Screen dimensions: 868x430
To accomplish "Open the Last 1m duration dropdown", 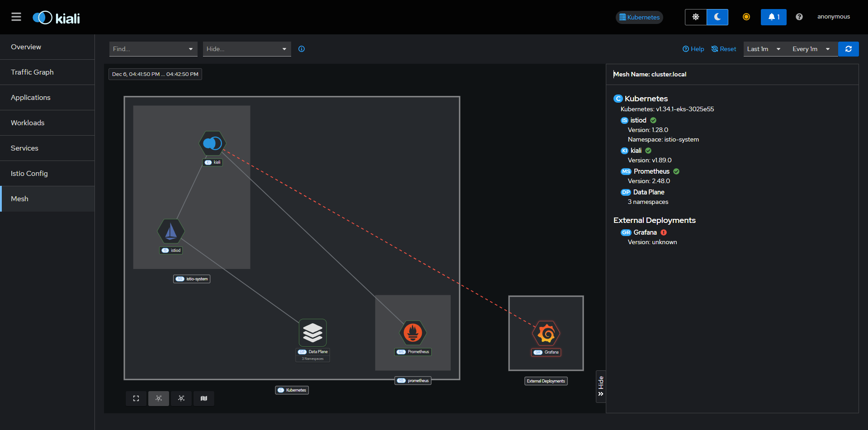I will point(763,49).
